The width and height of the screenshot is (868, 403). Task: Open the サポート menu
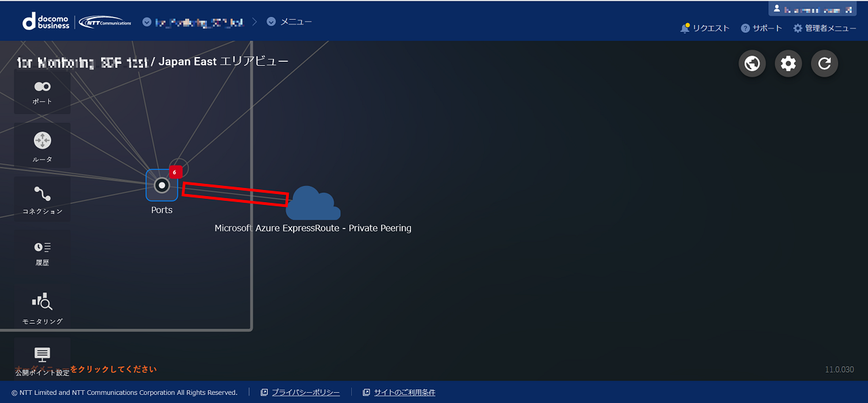[x=762, y=28]
